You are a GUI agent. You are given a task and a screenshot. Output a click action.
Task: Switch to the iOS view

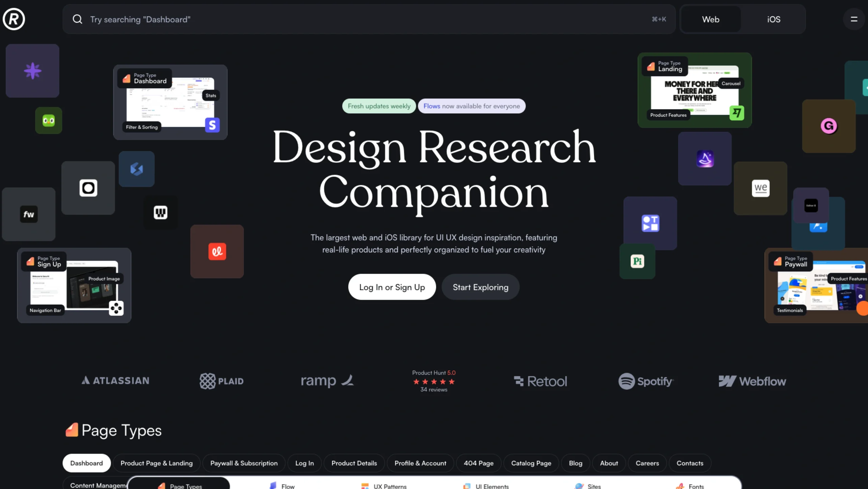[773, 19]
